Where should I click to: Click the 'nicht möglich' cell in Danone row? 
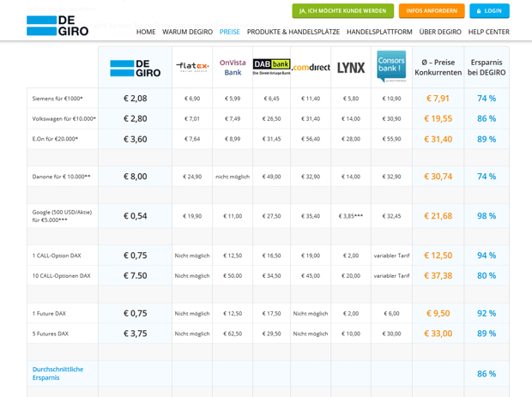click(x=233, y=177)
